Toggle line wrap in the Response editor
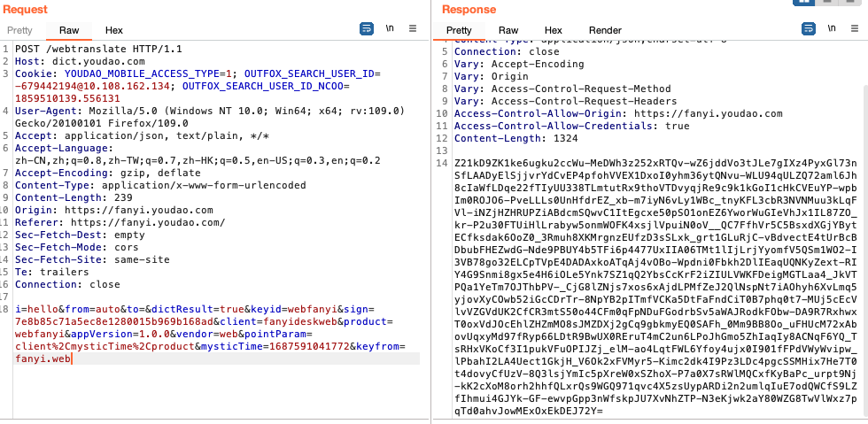The height and width of the screenshot is (424, 868). tap(808, 29)
